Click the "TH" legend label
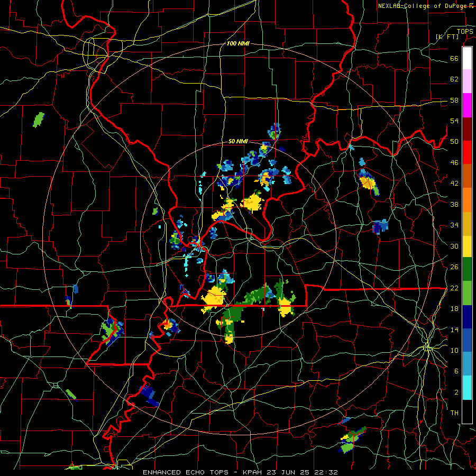 tap(454, 413)
